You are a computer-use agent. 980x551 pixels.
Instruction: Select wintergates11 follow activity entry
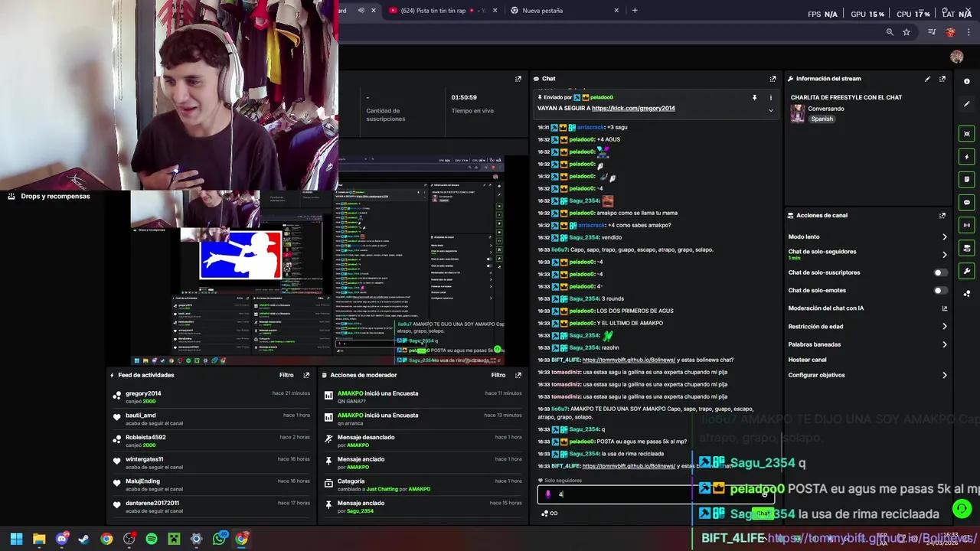coord(211,462)
